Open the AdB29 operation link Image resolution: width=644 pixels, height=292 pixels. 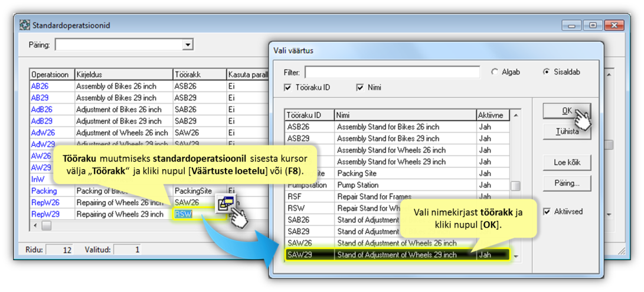(41, 121)
